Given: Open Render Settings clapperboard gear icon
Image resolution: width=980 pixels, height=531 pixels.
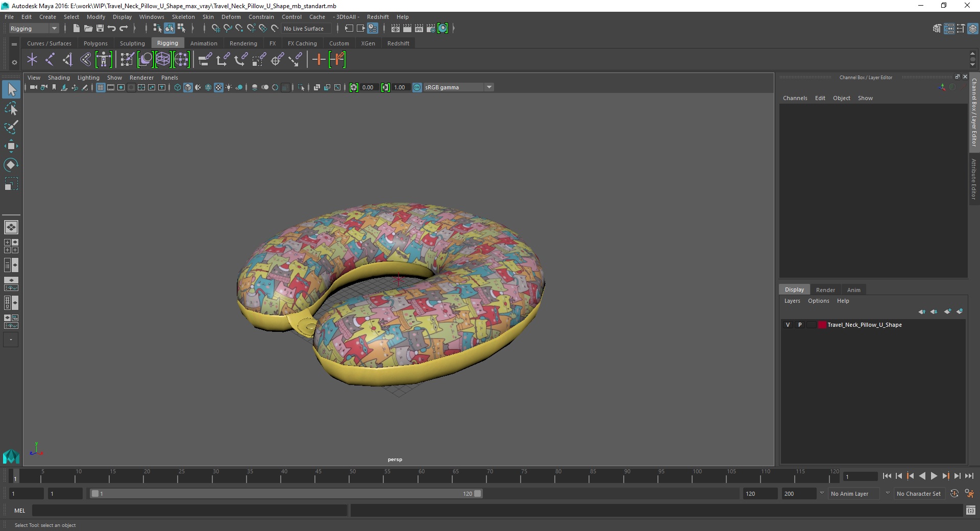Looking at the screenshot, I should (x=431, y=29).
